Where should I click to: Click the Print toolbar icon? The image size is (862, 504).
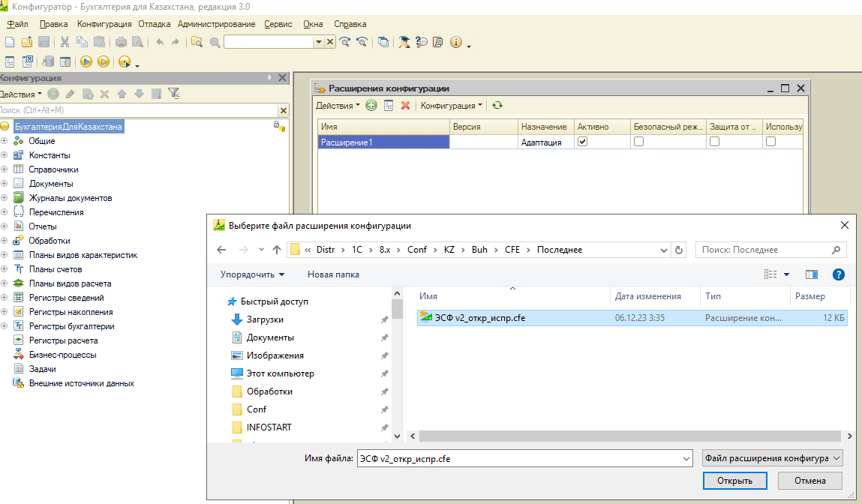121,42
